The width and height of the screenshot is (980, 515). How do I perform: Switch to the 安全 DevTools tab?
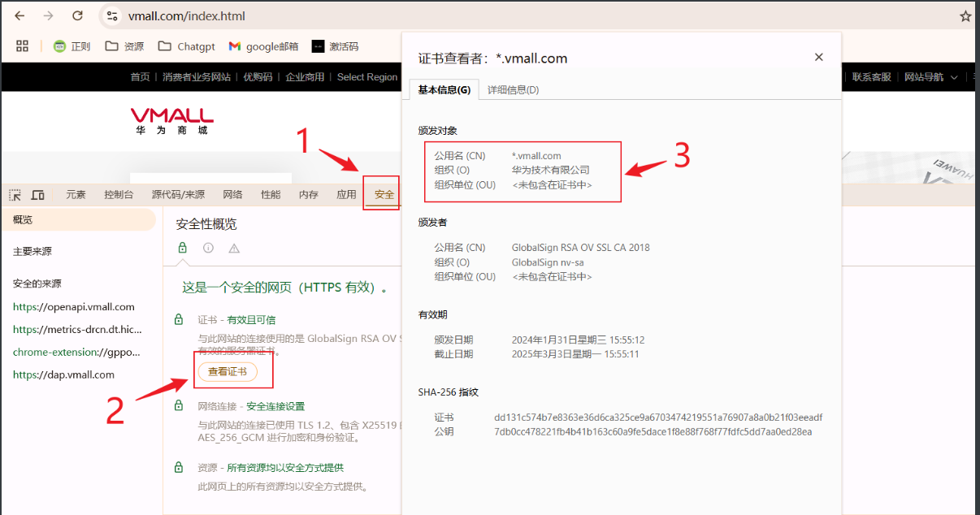384,195
